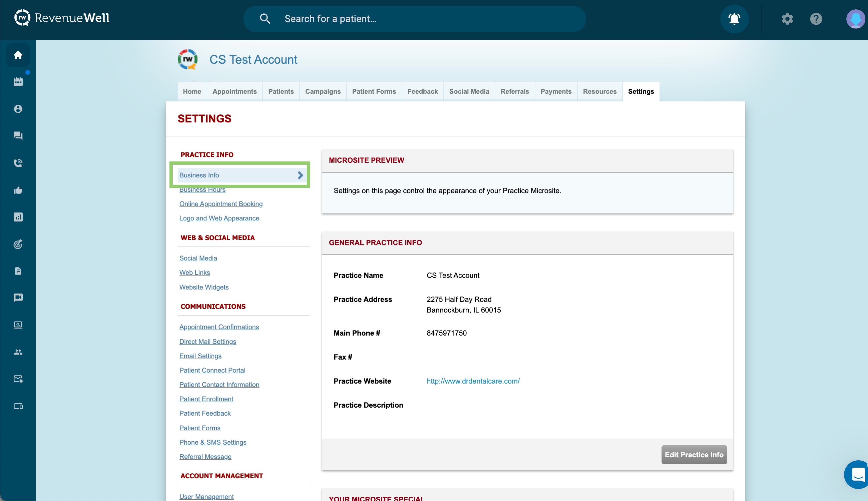868x501 pixels.
Task: Open Direct Mail Settings
Action: [x=207, y=341]
